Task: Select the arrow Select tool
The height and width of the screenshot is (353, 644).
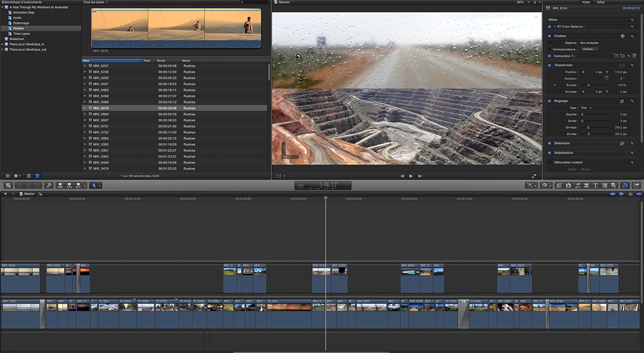Action: (x=94, y=185)
